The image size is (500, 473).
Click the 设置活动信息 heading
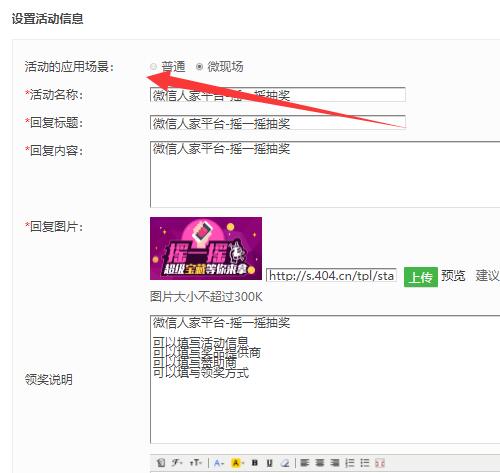click(x=47, y=18)
